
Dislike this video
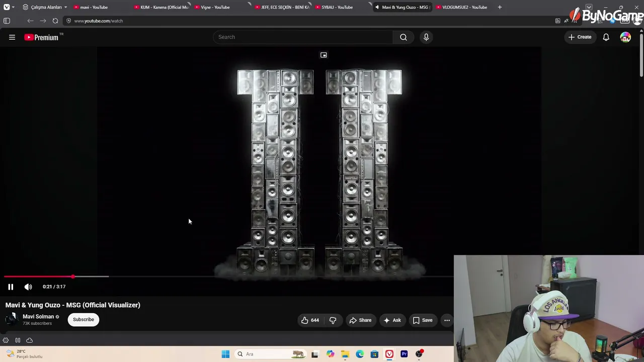point(333,320)
